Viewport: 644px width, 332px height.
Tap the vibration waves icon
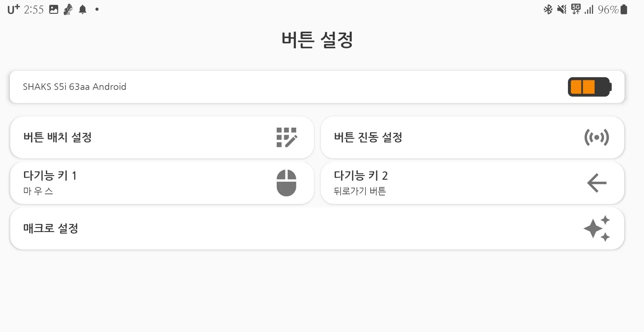point(597,137)
